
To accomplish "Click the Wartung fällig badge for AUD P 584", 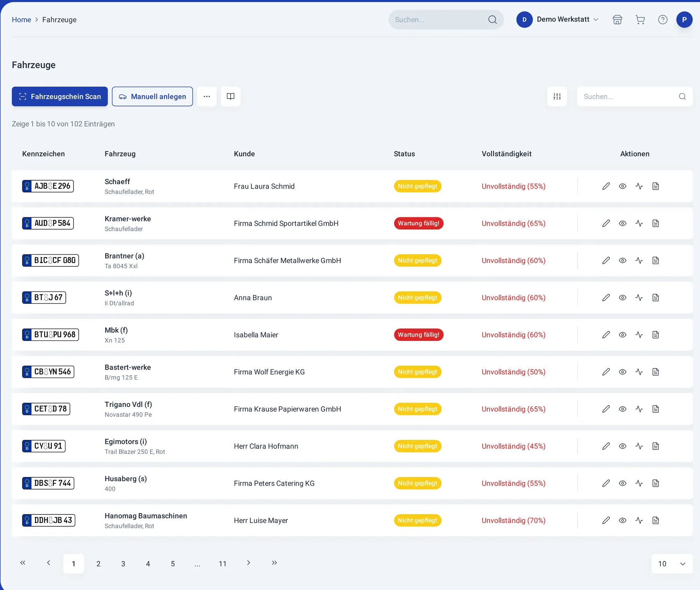I will coord(419,223).
